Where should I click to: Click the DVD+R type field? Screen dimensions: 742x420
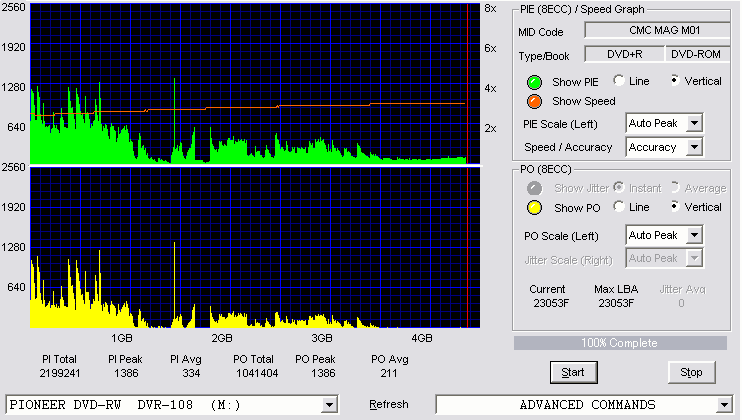coord(625,54)
